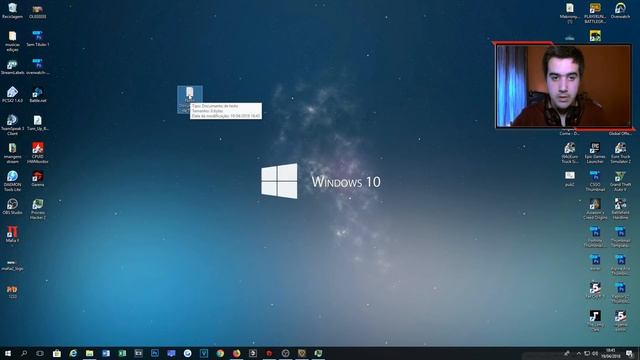The height and width of the screenshot is (360, 640).
Task: Open the Garena desktop shortcut
Action: [x=38, y=179]
